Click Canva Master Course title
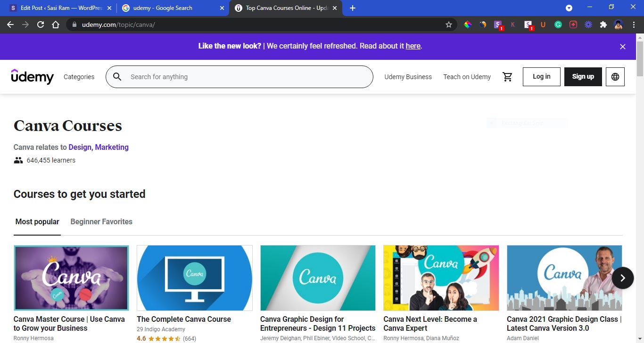Screen dimensions: 644x343 click(69, 324)
